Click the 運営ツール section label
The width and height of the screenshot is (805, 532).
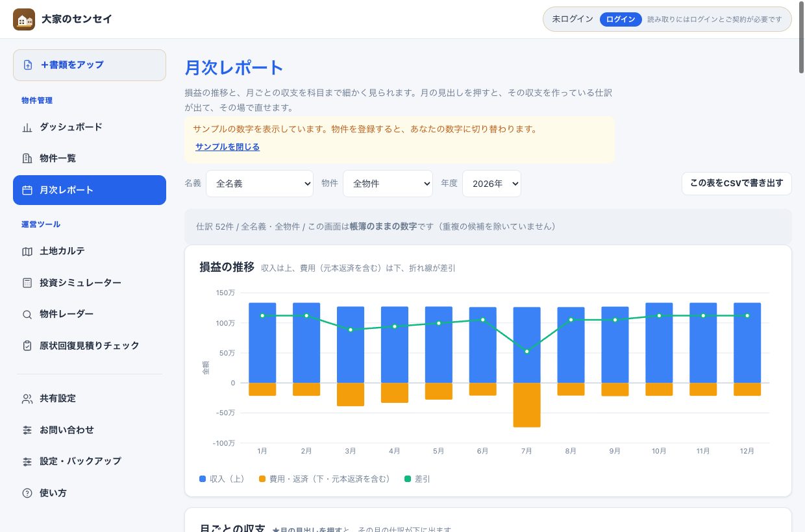(x=41, y=224)
